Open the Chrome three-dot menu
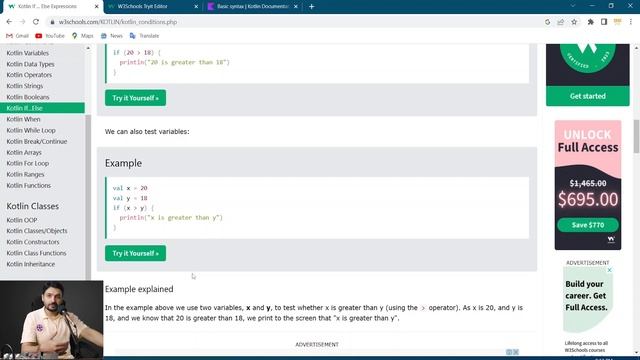 tap(631, 22)
